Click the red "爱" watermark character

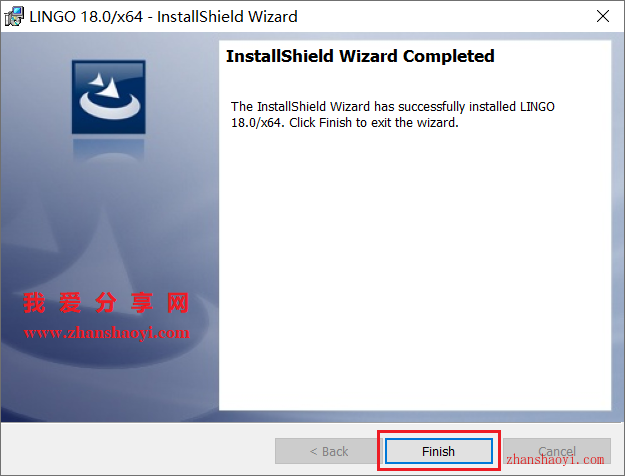pyautogui.click(x=70, y=303)
